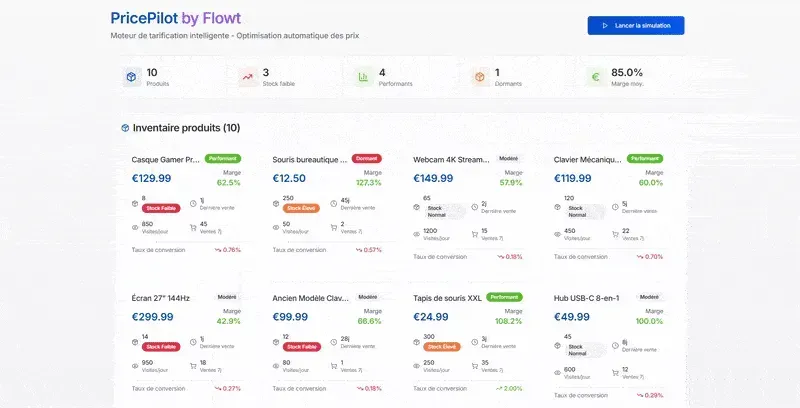Screen dimensions: 800x408
Task: Click the stock box icon on Souris bureautique card
Action: [x=276, y=201]
